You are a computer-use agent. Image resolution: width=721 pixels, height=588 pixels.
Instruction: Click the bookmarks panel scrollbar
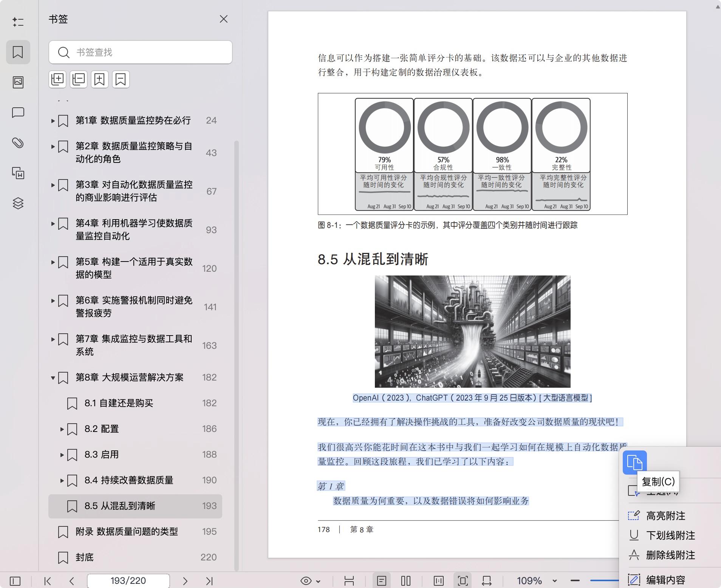(237, 355)
